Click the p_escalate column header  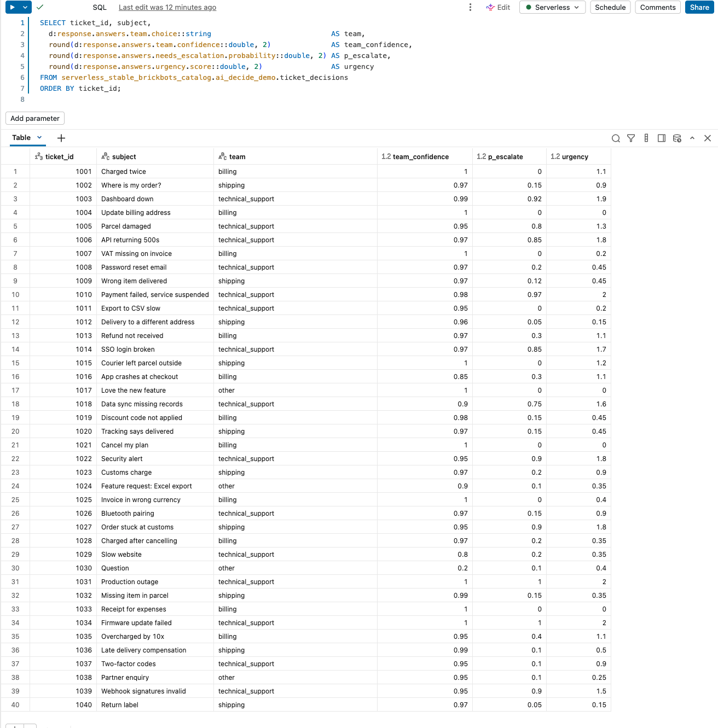pyautogui.click(x=509, y=156)
